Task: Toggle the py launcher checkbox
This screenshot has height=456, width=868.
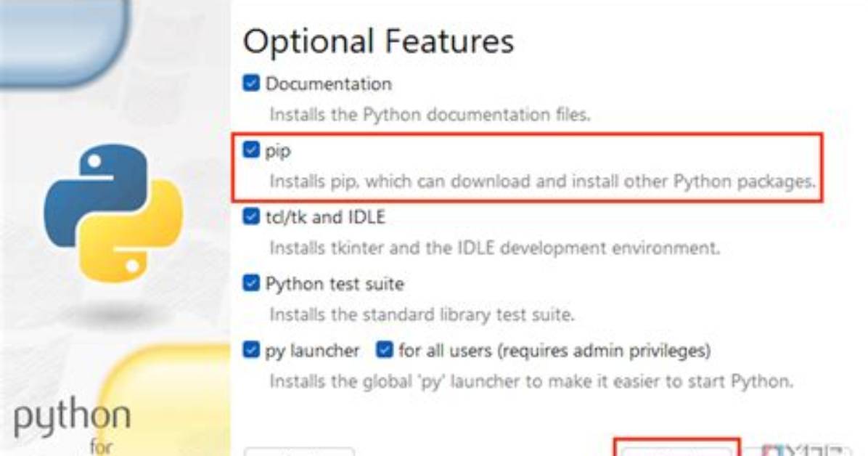Action: click(251, 349)
